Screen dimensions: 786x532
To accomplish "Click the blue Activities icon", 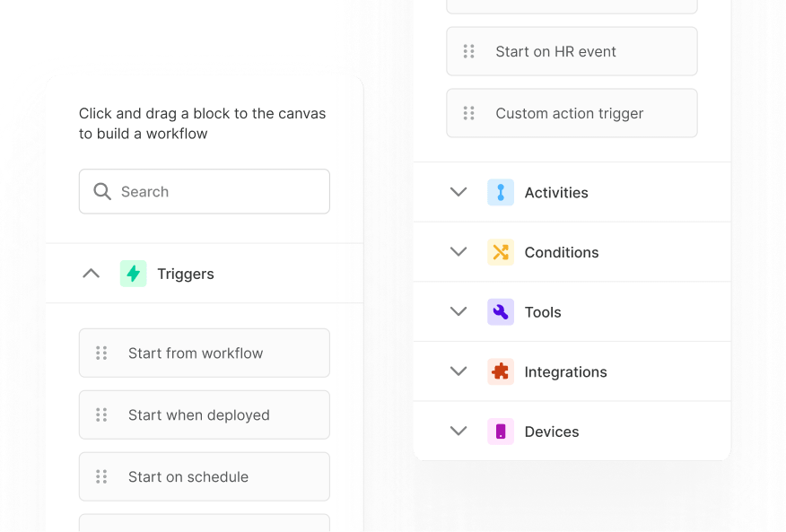I will pos(501,192).
